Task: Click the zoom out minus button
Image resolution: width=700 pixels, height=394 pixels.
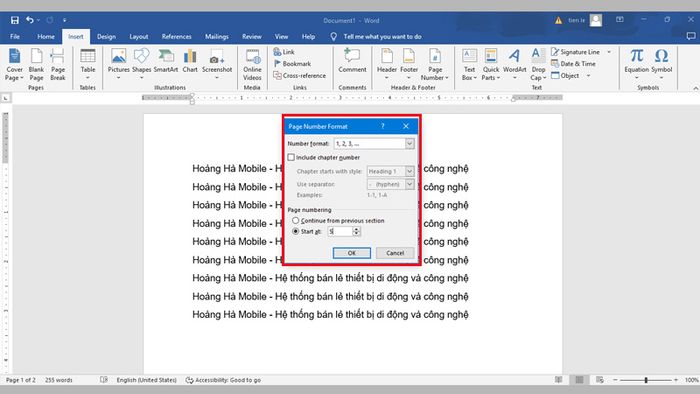Action: click(615, 380)
